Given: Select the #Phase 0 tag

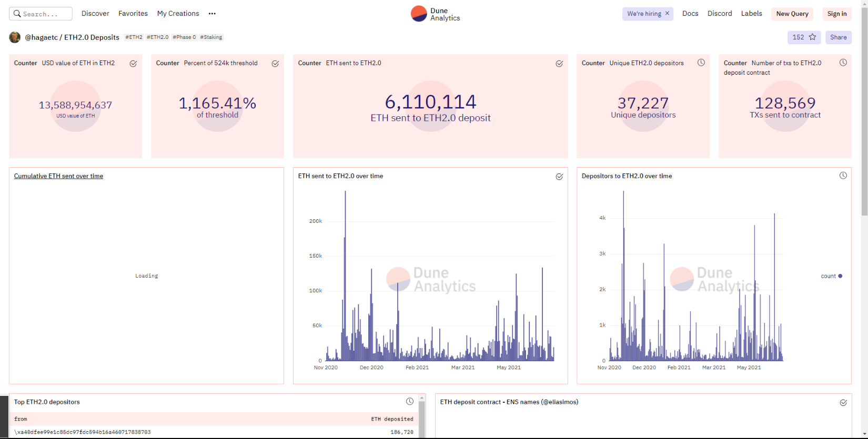Looking at the screenshot, I should point(184,37).
